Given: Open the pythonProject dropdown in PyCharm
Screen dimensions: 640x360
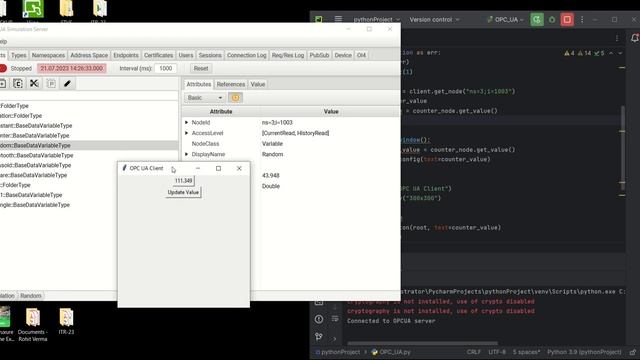Looking at the screenshot, I should click(x=376, y=20).
